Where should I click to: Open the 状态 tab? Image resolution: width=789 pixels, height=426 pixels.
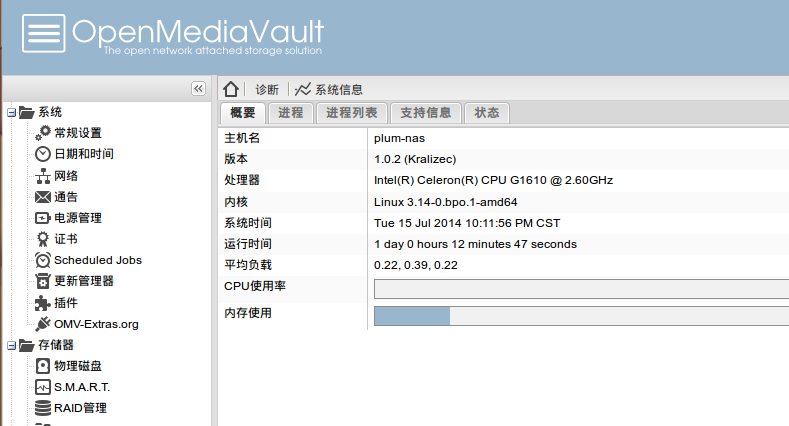487,113
